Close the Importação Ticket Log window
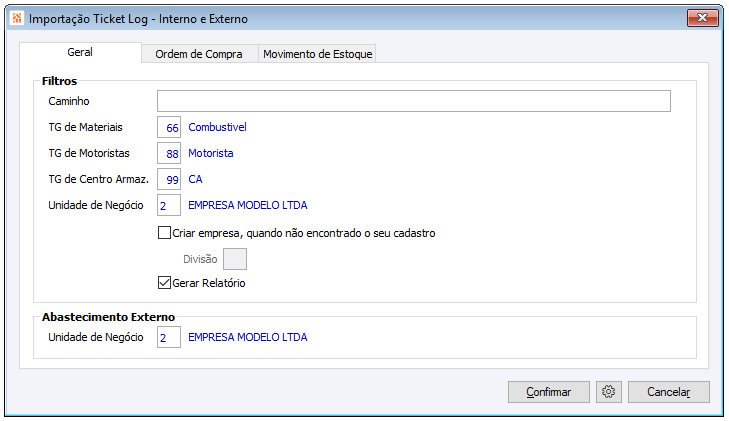This screenshot has width=729, height=421. tap(702, 18)
